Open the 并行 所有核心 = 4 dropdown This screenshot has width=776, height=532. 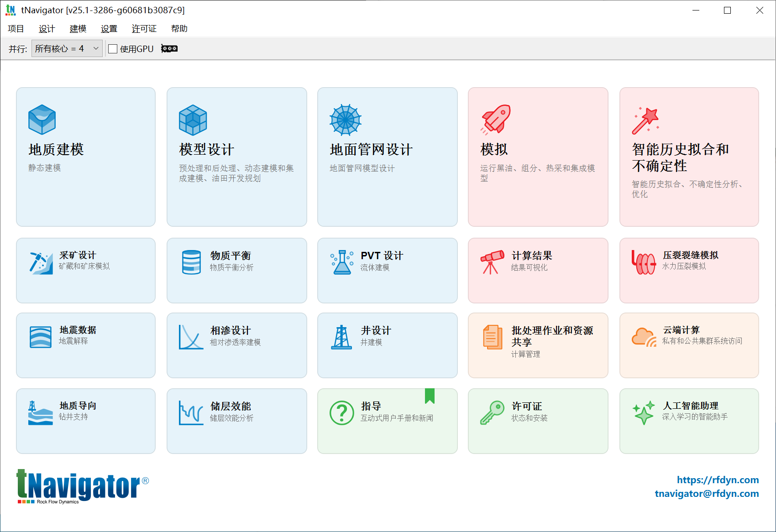pos(67,48)
